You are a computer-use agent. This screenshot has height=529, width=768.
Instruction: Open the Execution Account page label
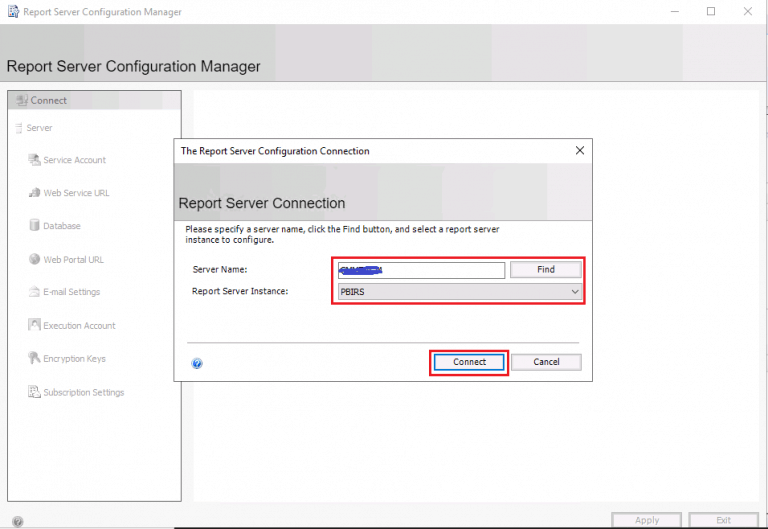pyautogui.click(x=79, y=326)
